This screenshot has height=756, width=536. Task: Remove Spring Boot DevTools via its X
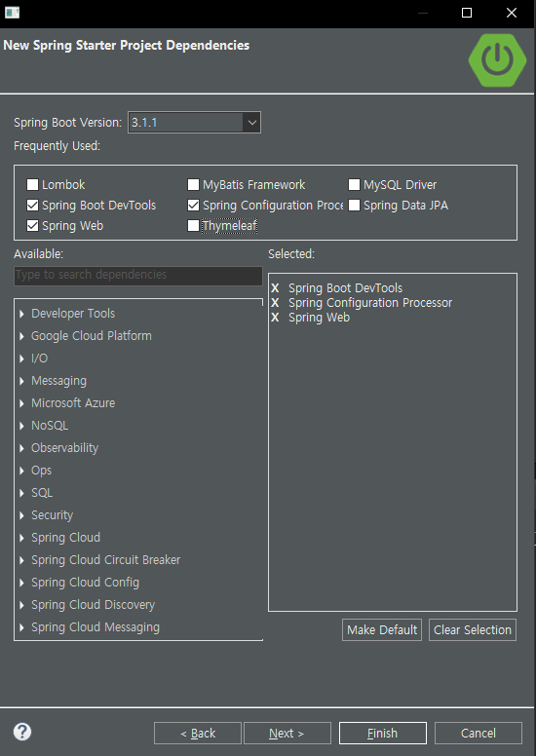[275, 288]
